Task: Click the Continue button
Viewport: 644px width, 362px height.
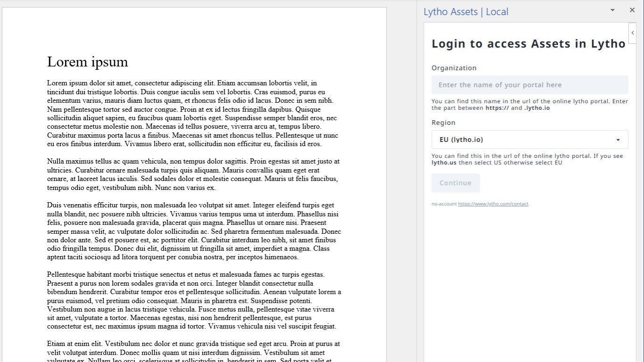Action: click(455, 183)
